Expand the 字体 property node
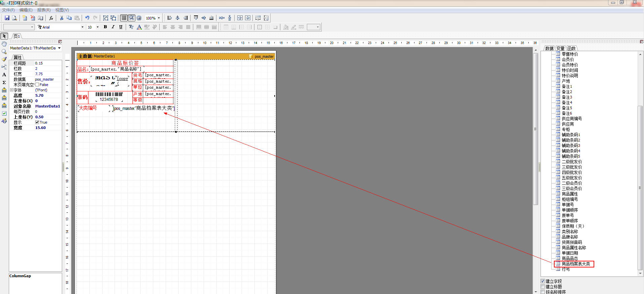The height and width of the screenshot is (294, 644). coord(11,90)
